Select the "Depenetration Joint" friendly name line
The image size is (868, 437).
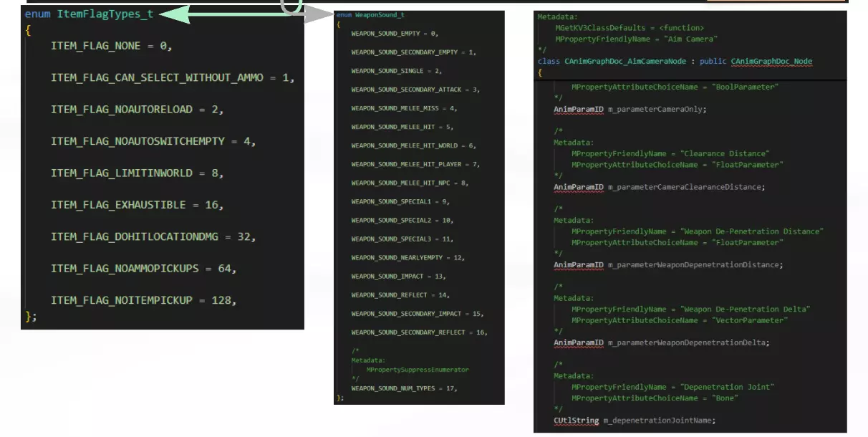click(x=672, y=387)
